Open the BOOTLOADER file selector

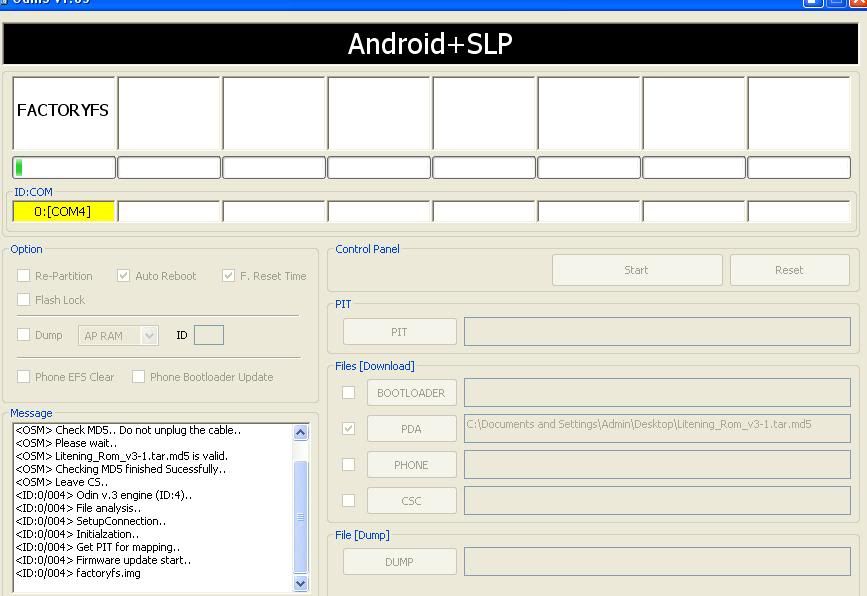coord(411,393)
